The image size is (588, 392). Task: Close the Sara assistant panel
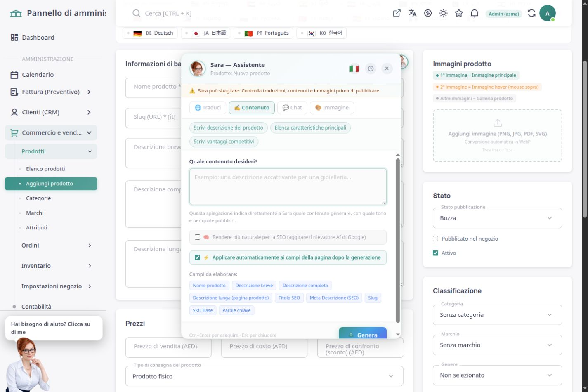point(387,68)
